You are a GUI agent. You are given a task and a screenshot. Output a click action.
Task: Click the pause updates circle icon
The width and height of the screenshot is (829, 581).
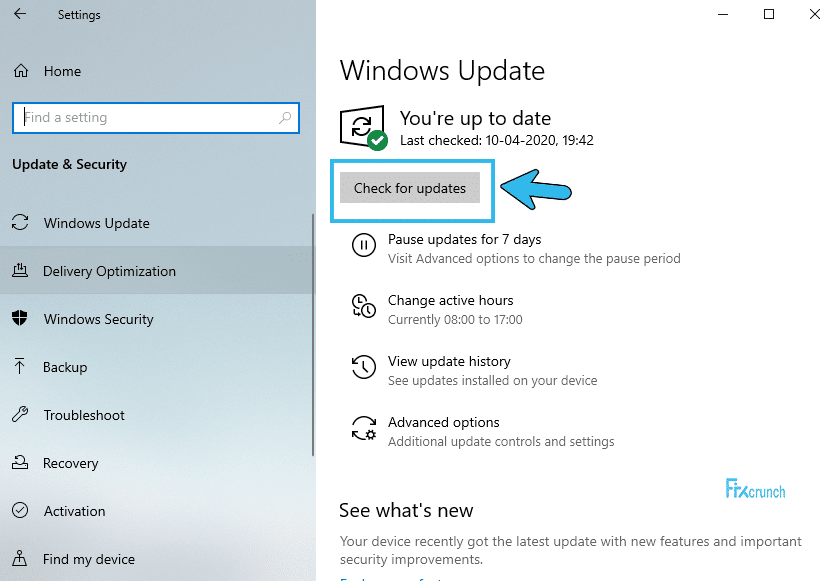point(364,245)
